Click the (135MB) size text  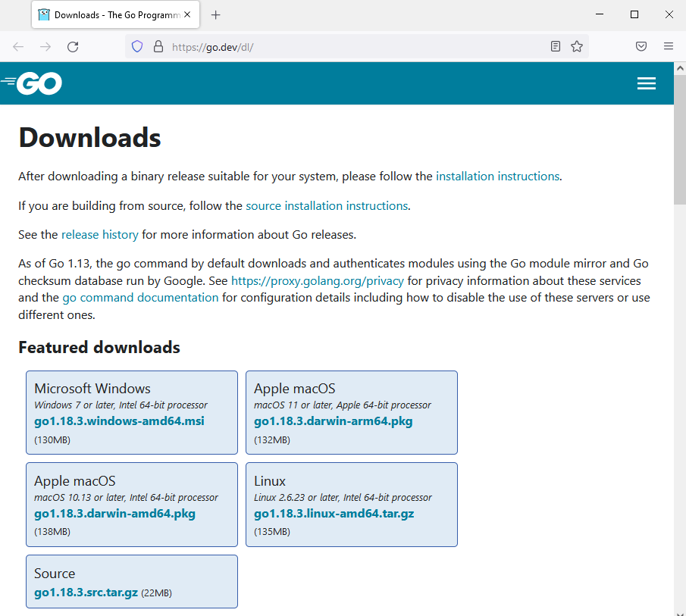(272, 532)
